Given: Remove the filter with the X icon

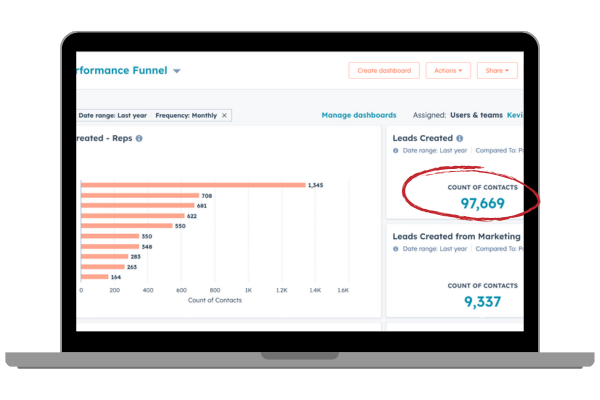Looking at the screenshot, I should pos(225,115).
